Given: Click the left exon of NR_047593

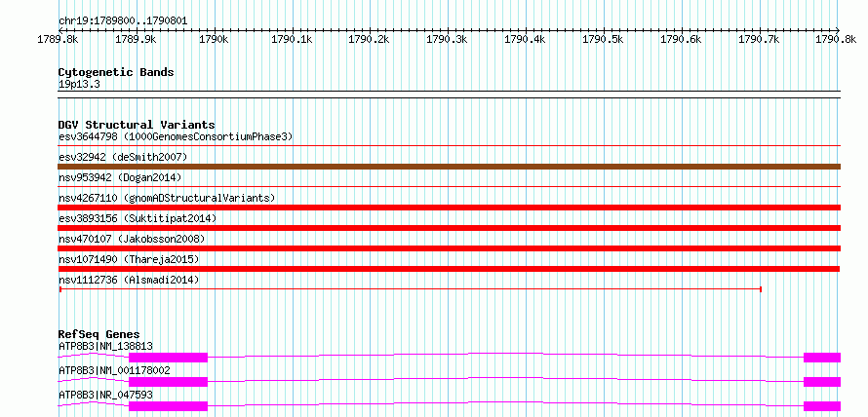Looking at the screenshot, I should click(169, 406).
